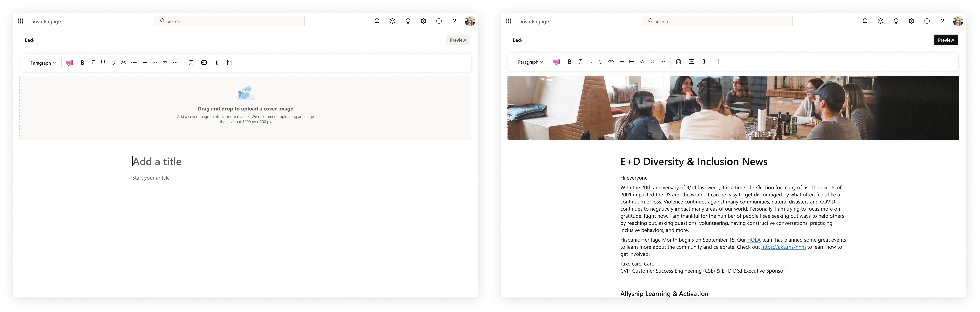Toggle bold in the empty article editor
Viewport: 980px width, 312px height.
[x=82, y=63]
